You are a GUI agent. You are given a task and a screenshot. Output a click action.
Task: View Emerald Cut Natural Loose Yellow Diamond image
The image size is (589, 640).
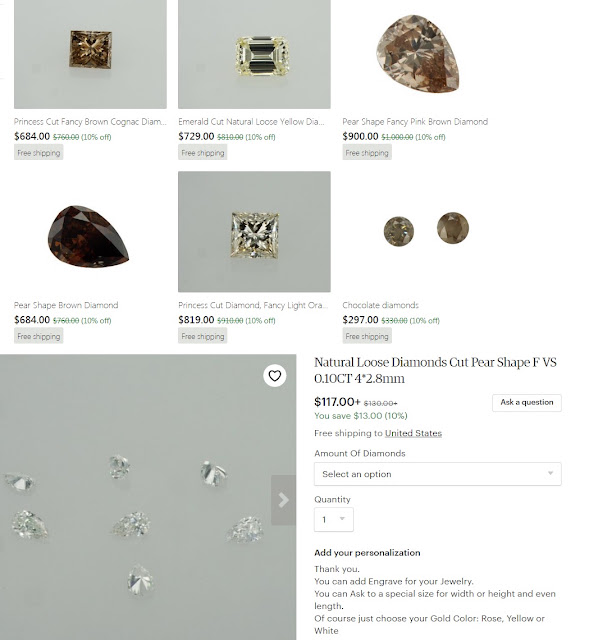point(254,54)
